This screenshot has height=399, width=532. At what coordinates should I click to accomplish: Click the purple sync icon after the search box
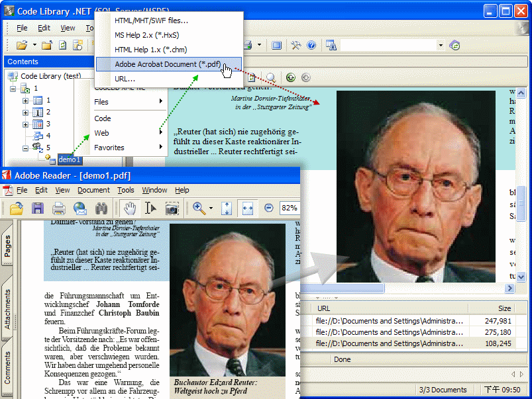point(454,45)
